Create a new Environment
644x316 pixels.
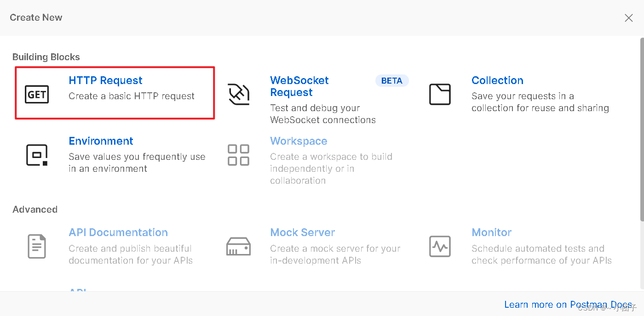(101, 141)
